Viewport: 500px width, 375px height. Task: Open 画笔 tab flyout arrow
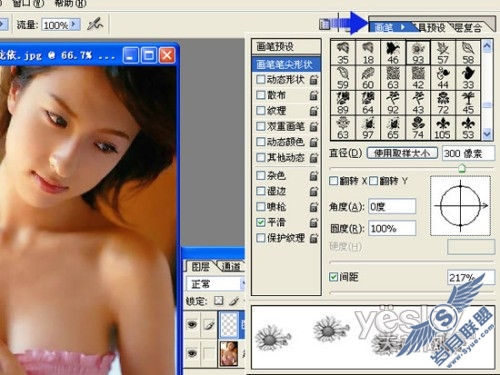(403, 27)
